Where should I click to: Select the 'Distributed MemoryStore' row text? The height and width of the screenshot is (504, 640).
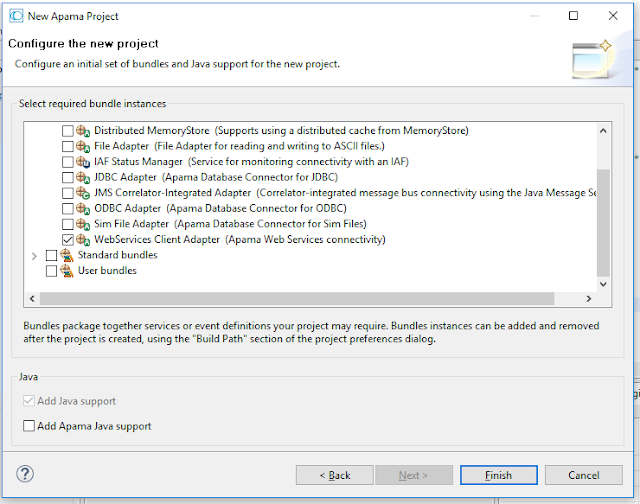point(281,131)
